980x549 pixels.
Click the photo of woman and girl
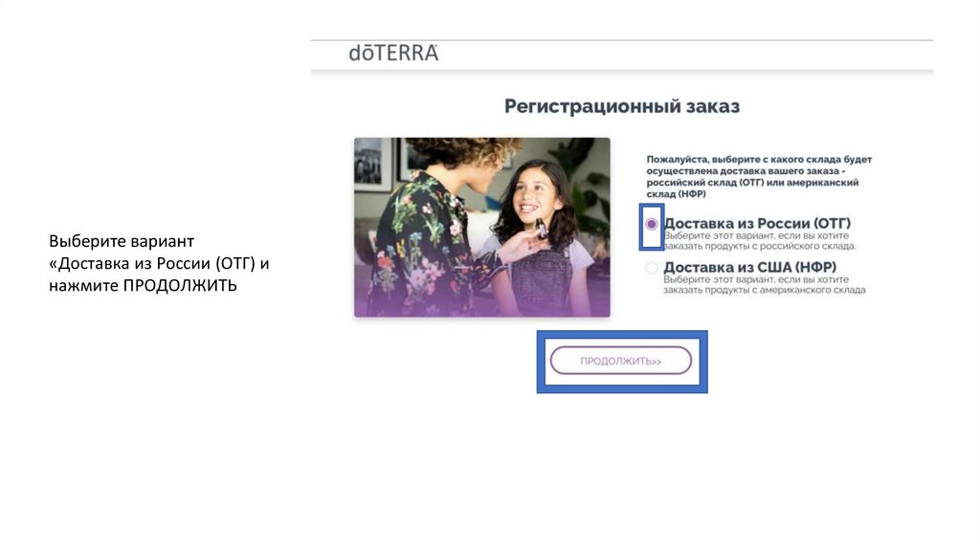(x=482, y=228)
